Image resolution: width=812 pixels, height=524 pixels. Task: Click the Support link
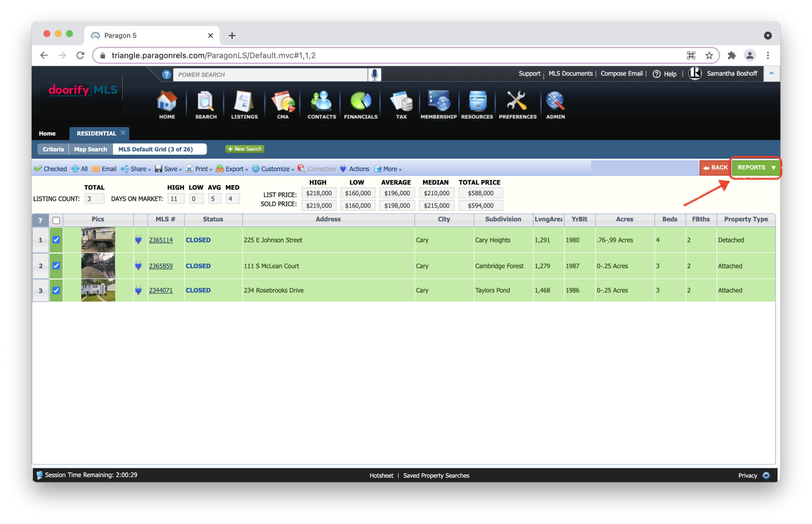[529, 73]
